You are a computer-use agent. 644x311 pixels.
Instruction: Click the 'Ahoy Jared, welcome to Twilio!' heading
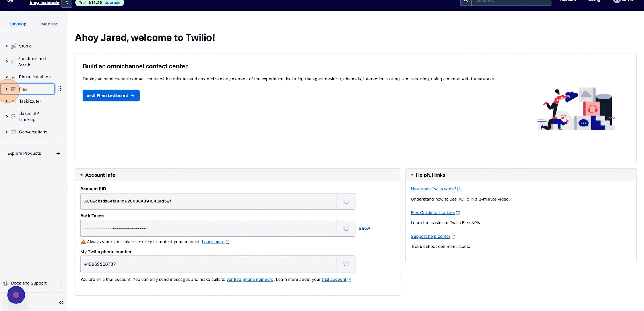coord(145,38)
